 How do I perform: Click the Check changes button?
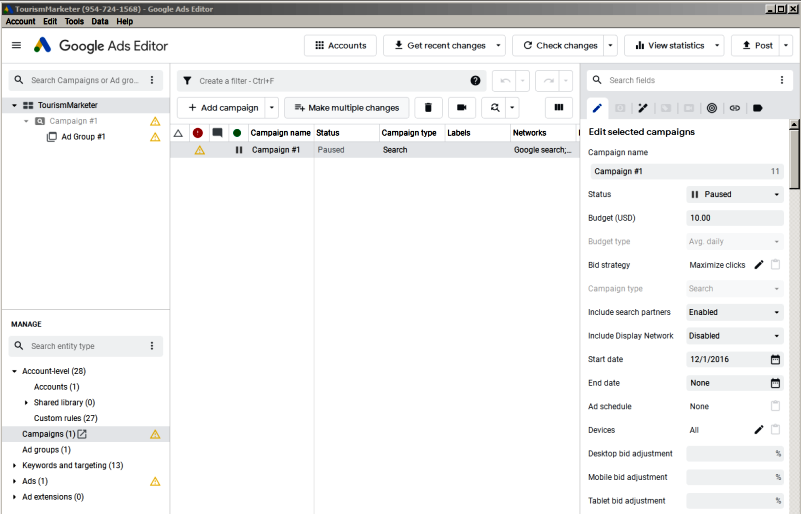(x=559, y=45)
